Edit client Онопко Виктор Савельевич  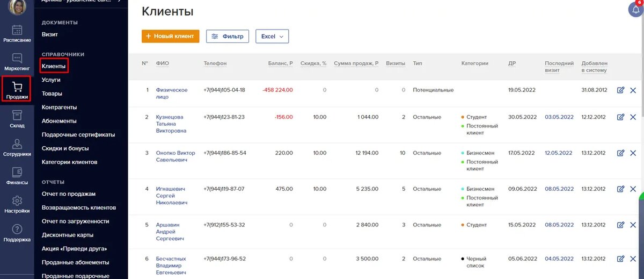621,153
